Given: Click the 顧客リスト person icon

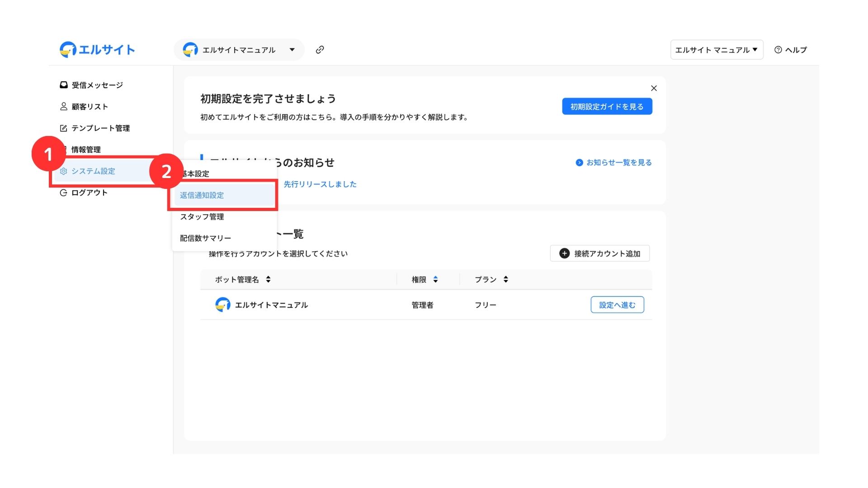Looking at the screenshot, I should (64, 107).
